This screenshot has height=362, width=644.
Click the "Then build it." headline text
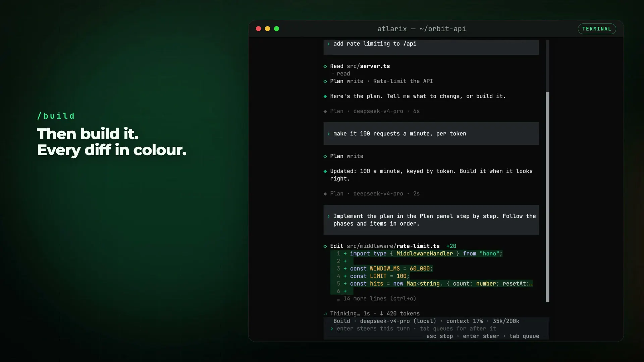[88, 134]
